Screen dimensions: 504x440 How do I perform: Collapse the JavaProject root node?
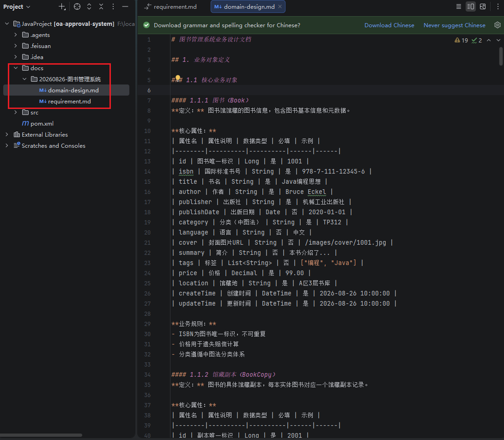point(7,24)
